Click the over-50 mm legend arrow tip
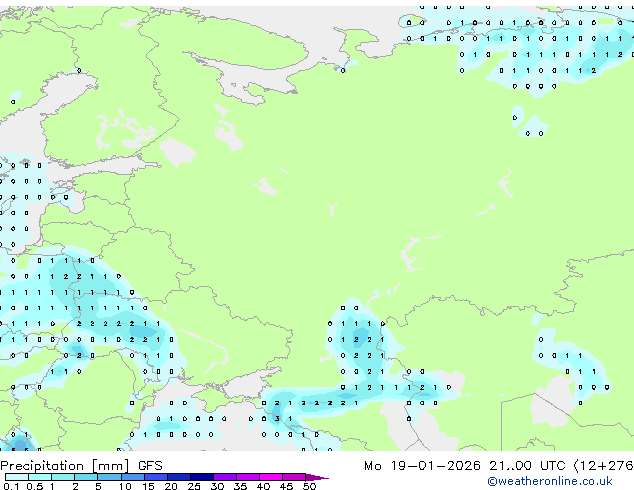 [x=317, y=477]
